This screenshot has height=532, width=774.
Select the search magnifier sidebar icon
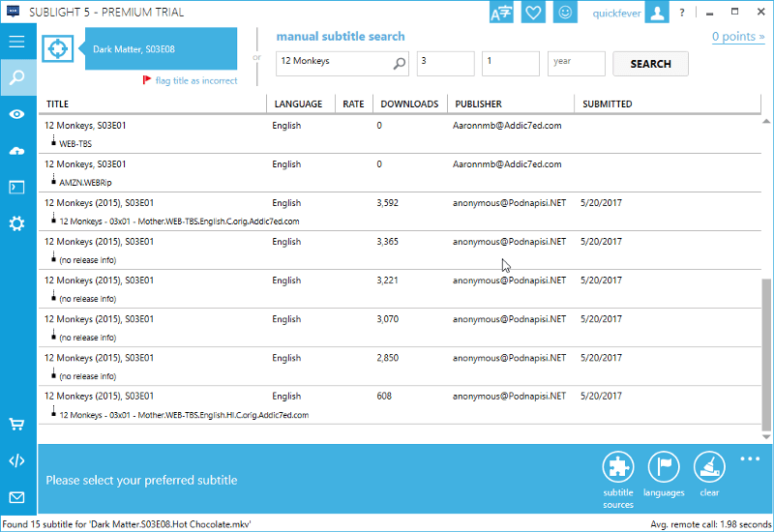(17, 77)
